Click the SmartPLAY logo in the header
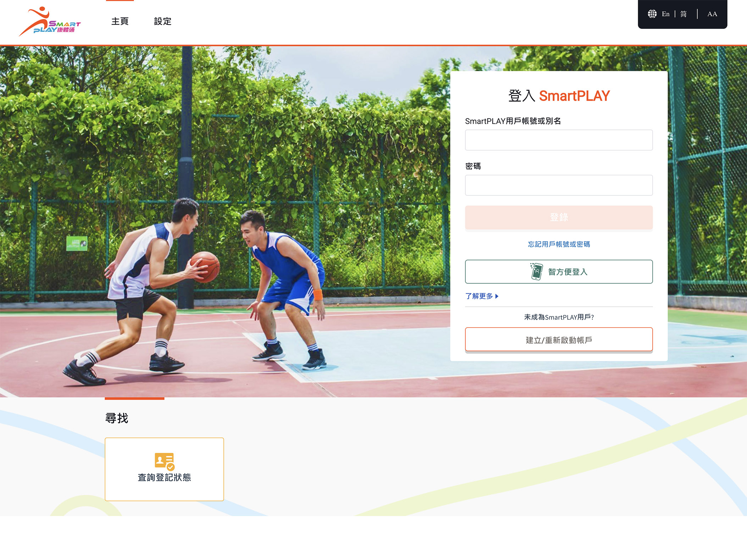This screenshot has height=560, width=747. (50, 22)
